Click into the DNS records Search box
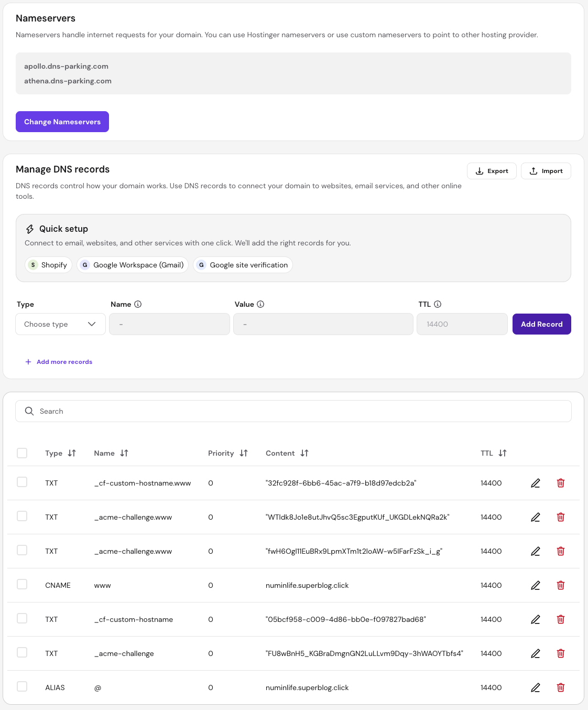Screen dimensions: 588x710 pos(293,411)
